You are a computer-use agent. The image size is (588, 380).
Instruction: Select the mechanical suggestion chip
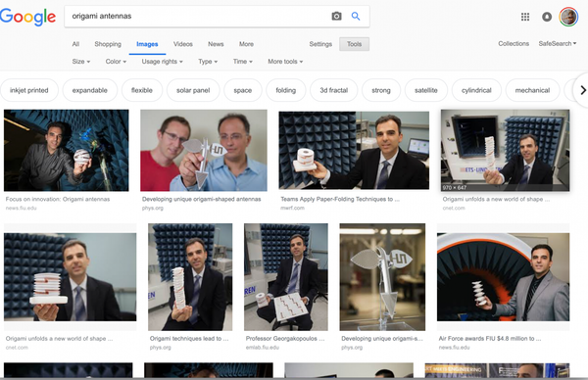tap(532, 90)
